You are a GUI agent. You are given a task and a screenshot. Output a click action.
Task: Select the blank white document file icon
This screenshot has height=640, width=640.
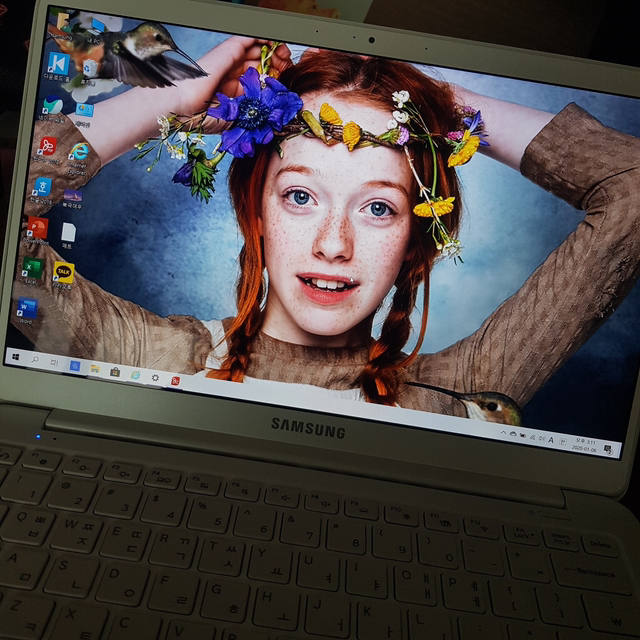68,232
